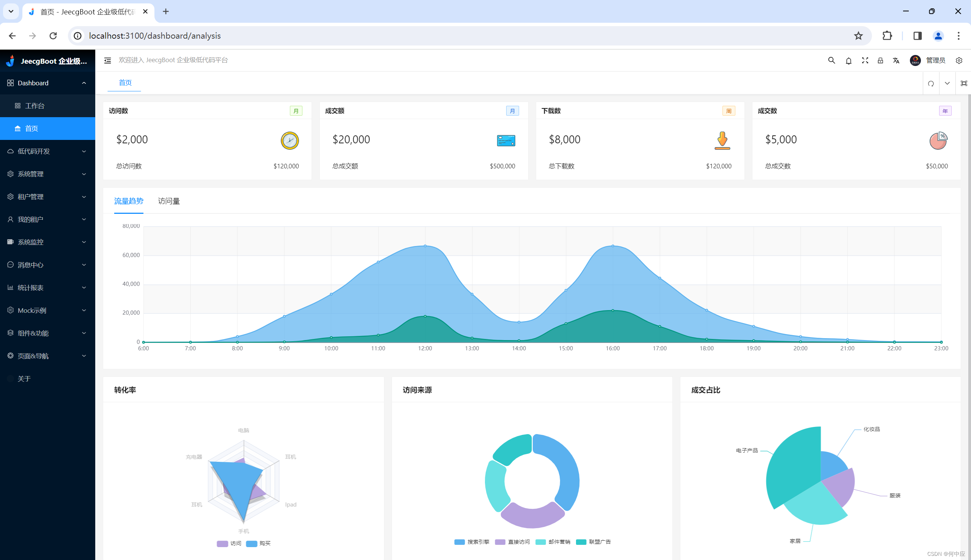Toggle 购买 legend in 转化率 chart
Viewport: 971px width, 560px height.
coord(258,543)
